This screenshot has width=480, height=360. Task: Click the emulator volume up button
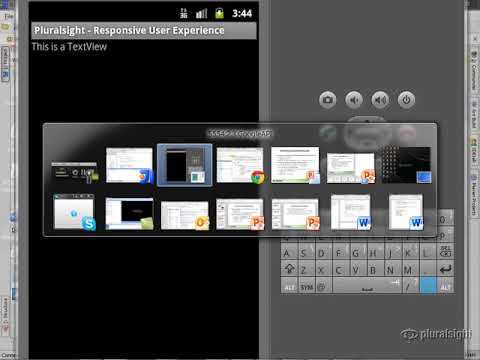click(380, 100)
